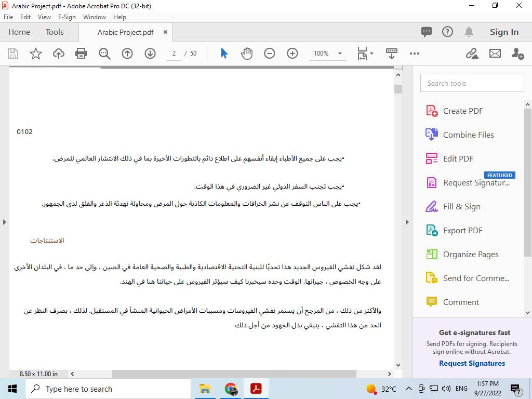The image size is (532, 399).
Task: Open the E-Sign menu
Action: tap(67, 17)
